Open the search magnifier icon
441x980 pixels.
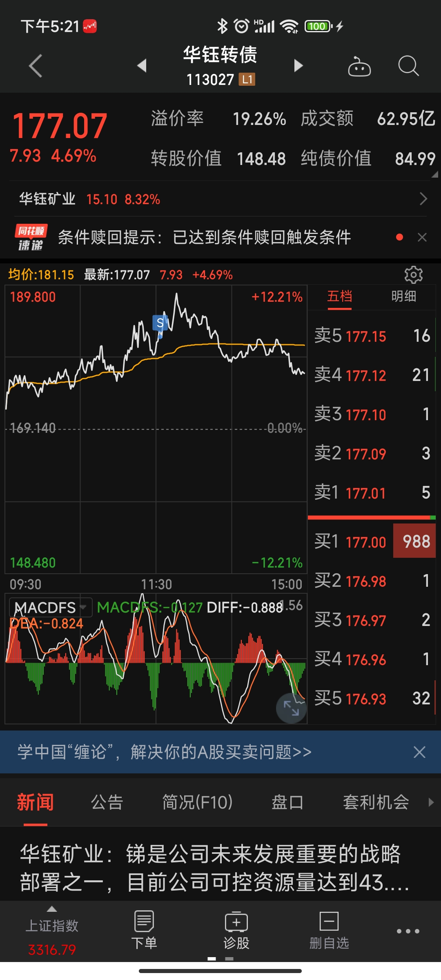pos(408,66)
